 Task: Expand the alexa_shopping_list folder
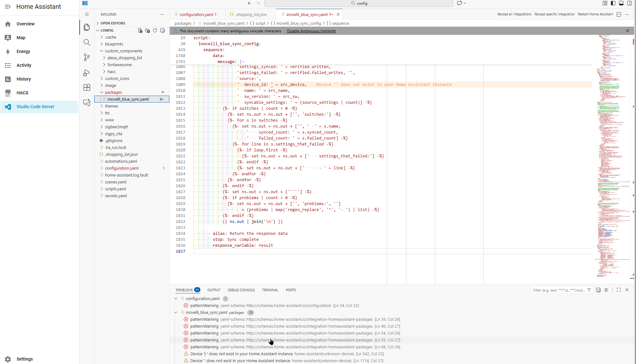point(132,58)
